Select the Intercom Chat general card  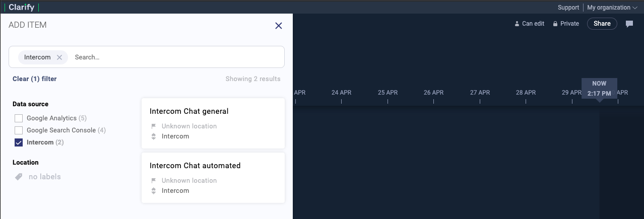(213, 123)
